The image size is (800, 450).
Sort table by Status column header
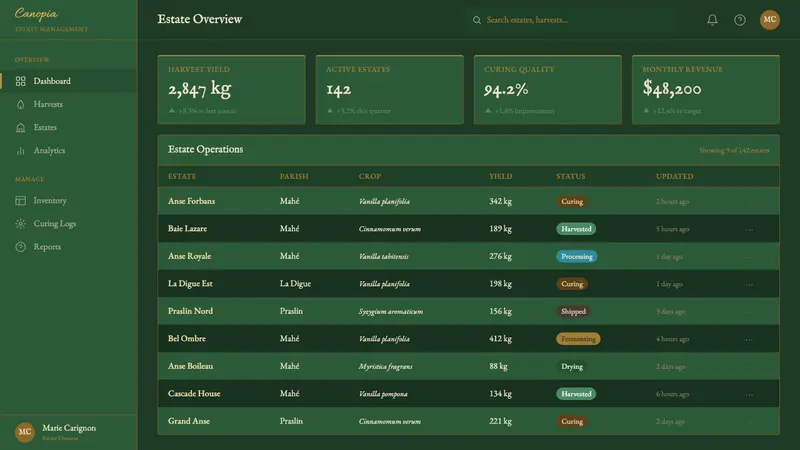pos(571,177)
